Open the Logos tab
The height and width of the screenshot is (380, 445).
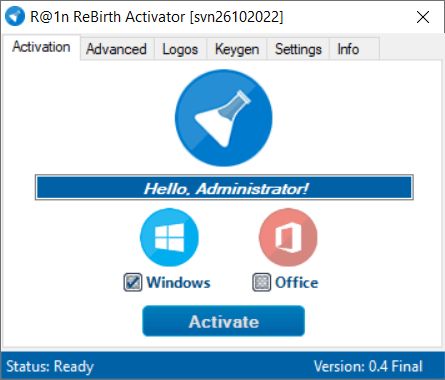tap(180, 49)
